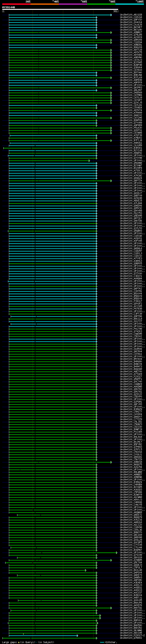Open hit UniRef100_Q9FYS0
Viewport: 146px width, 644px height.
pyautogui.click(x=131, y=20)
